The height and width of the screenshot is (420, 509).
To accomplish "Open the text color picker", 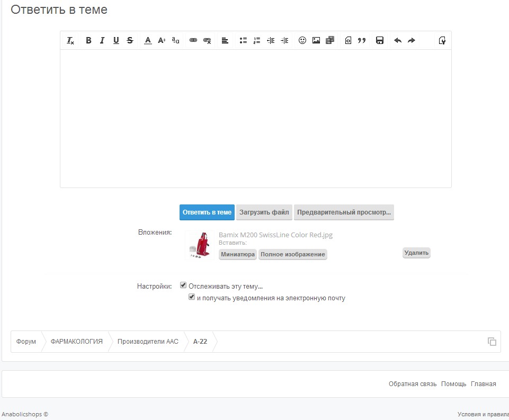I will tap(148, 40).
